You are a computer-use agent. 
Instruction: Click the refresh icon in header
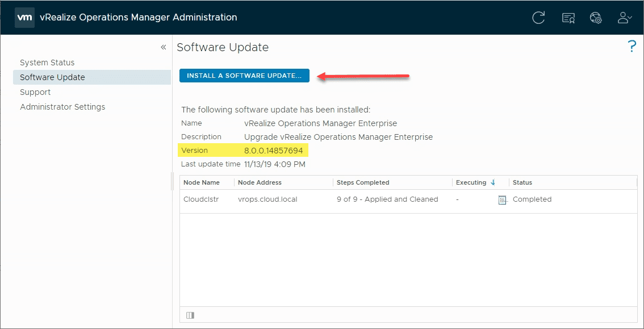point(538,18)
